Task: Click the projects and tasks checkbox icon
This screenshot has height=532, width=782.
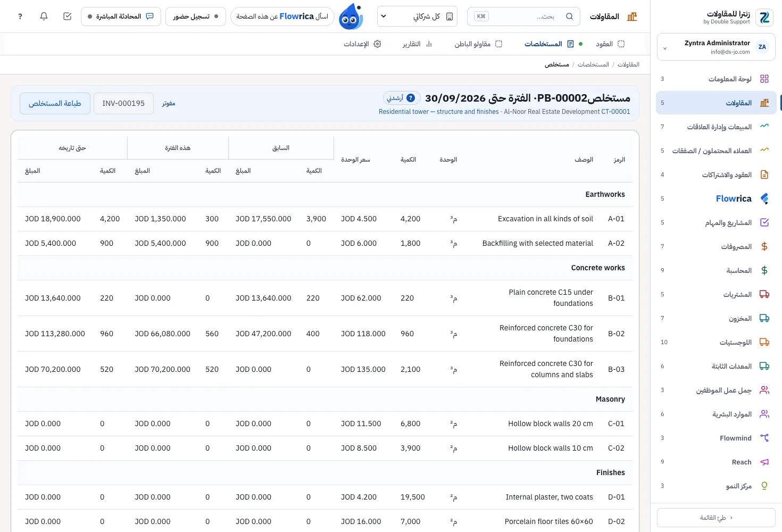Action: pyautogui.click(x=764, y=222)
